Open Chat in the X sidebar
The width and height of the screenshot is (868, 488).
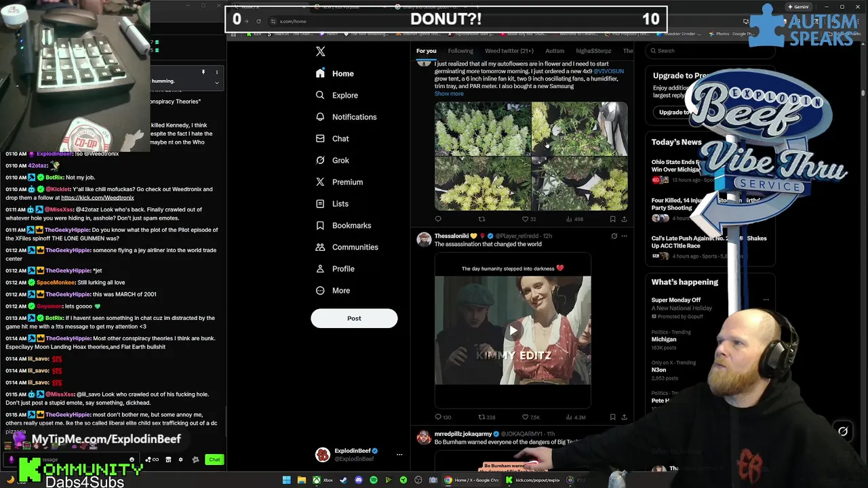coord(332,138)
